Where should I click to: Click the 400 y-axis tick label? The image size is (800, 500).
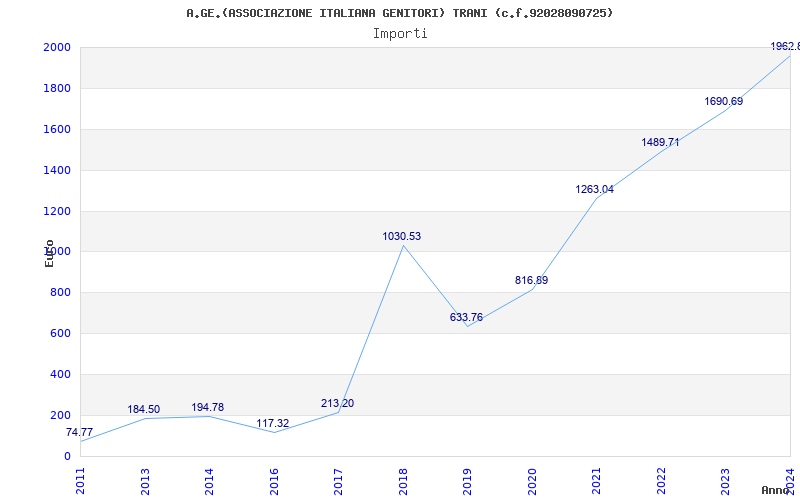click(60, 374)
